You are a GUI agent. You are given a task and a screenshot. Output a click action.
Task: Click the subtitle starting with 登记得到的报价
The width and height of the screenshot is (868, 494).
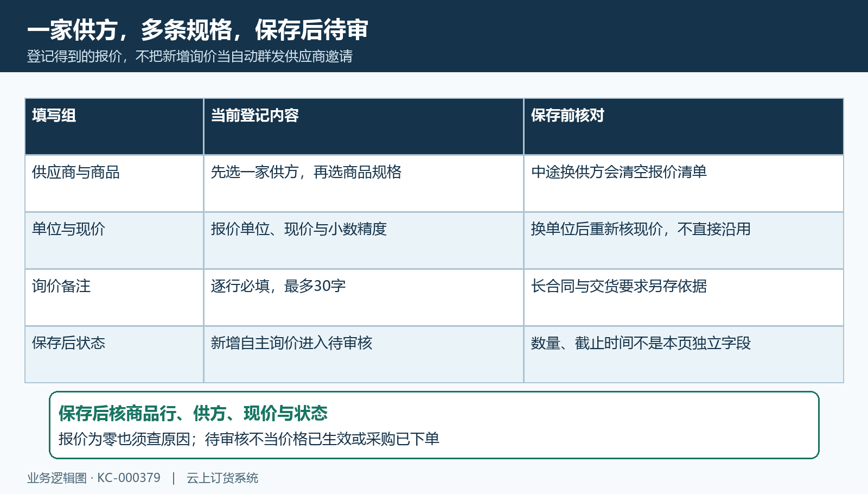(x=190, y=56)
